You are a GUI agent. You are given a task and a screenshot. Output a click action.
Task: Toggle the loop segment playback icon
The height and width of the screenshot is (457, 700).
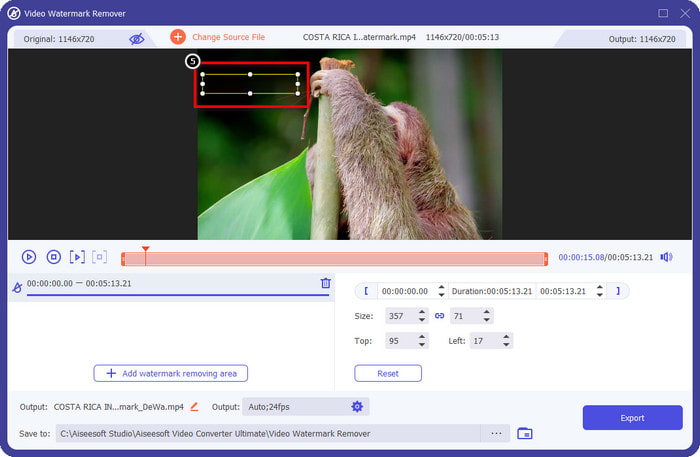pyautogui.click(x=100, y=257)
